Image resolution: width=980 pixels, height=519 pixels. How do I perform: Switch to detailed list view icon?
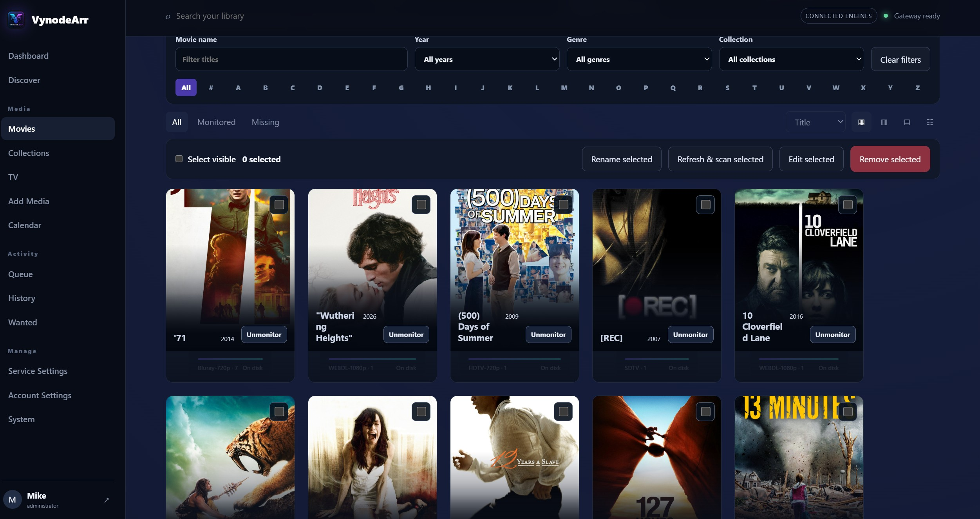(930, 122)
